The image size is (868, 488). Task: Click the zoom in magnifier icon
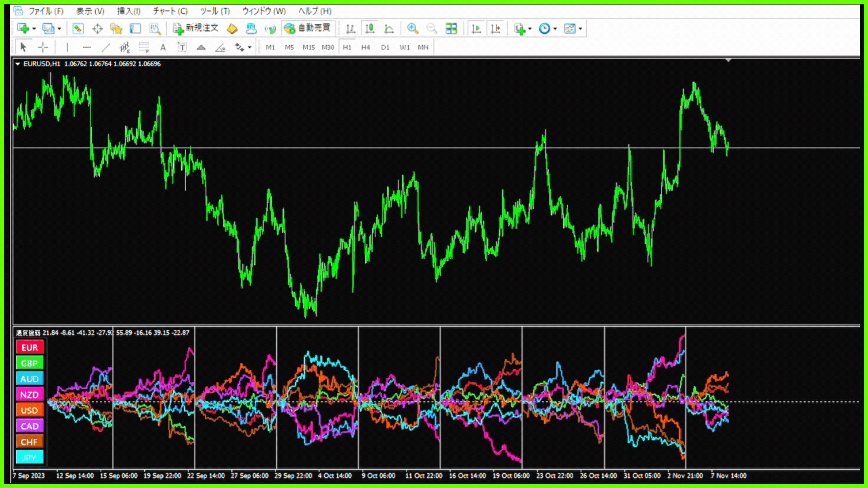(x=412, y=28)
